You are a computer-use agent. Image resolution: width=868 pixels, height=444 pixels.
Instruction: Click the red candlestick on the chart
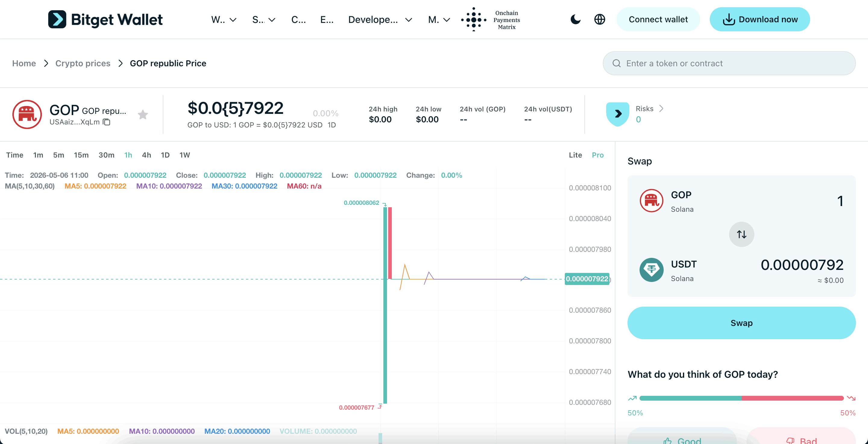click(390, 243)
